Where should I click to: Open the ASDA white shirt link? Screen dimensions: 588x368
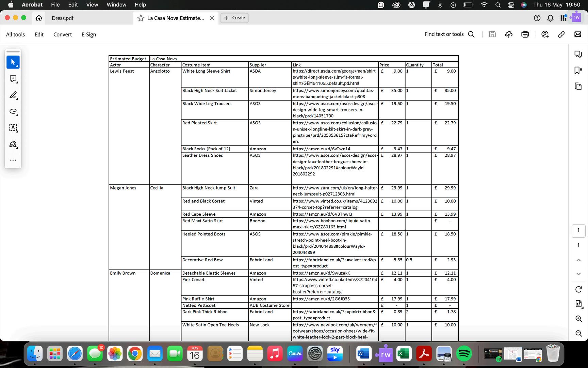pyautogui.click(x=334, y=77)
